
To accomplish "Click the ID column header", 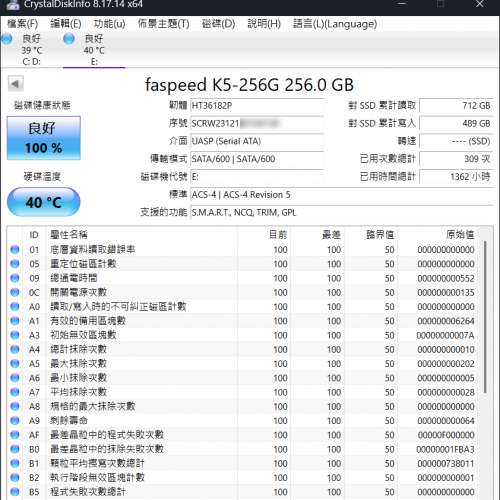I will pos(34,235).
